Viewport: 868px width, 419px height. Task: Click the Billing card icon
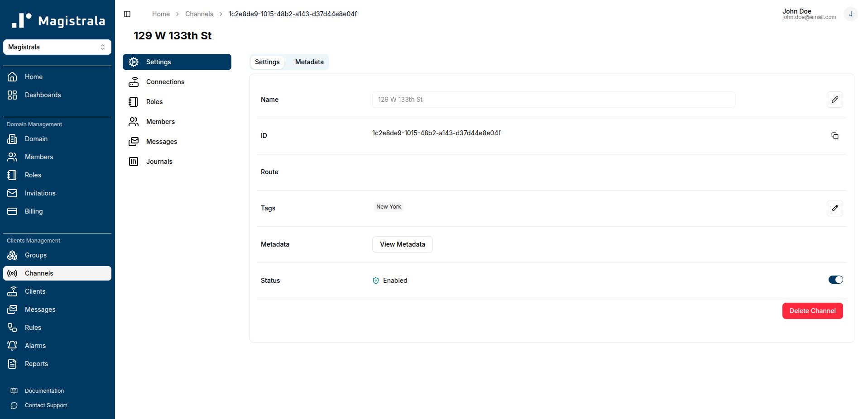click(12, 211)
